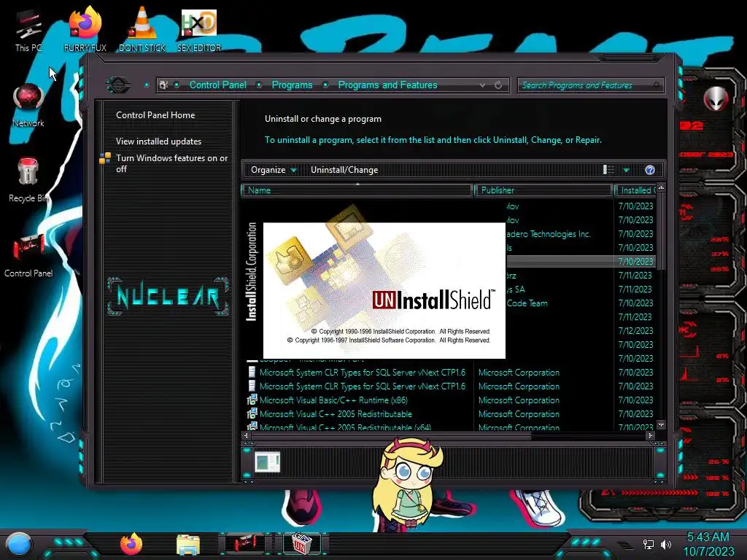Open the view options dropdown arrow
The height and width of the screenshot is (560, 747).
(x=627, y=170)
